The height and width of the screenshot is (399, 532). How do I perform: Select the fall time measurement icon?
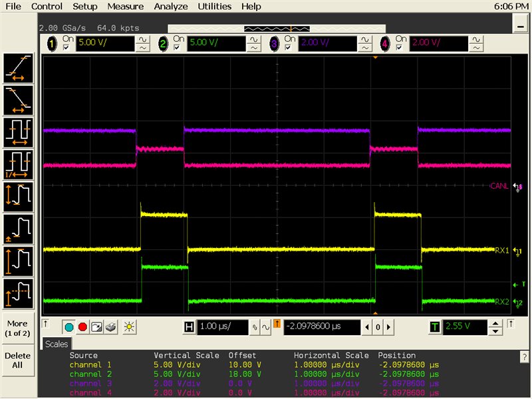point(19,100)
